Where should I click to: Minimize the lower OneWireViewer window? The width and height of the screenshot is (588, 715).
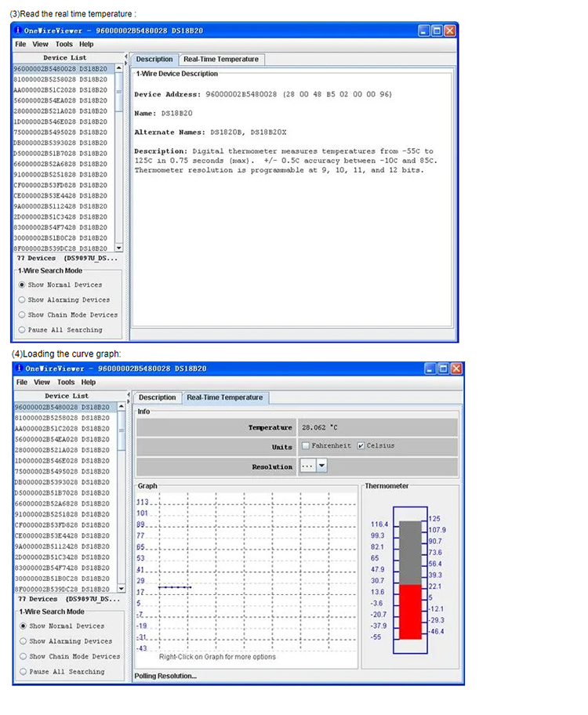[x=430, y=368]
